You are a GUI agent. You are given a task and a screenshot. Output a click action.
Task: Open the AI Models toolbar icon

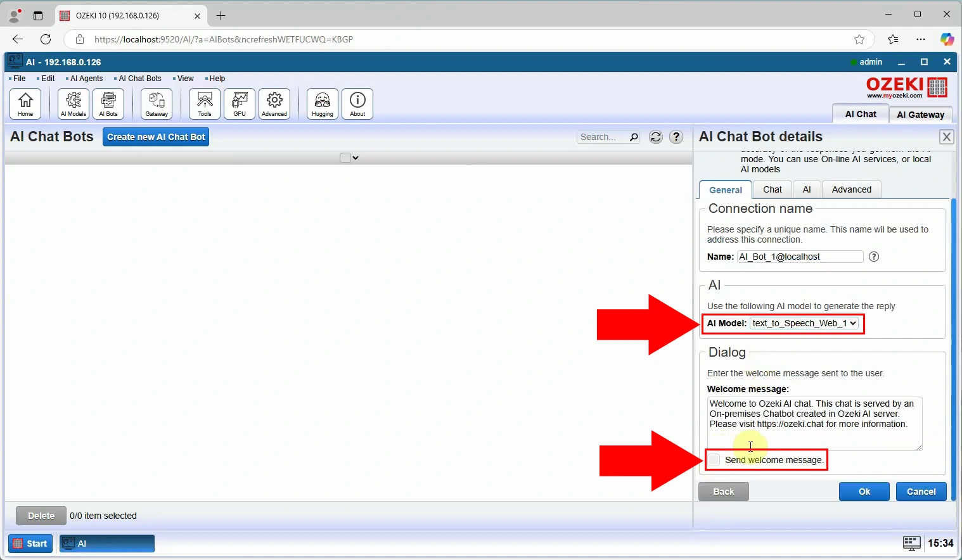(74, 103)
